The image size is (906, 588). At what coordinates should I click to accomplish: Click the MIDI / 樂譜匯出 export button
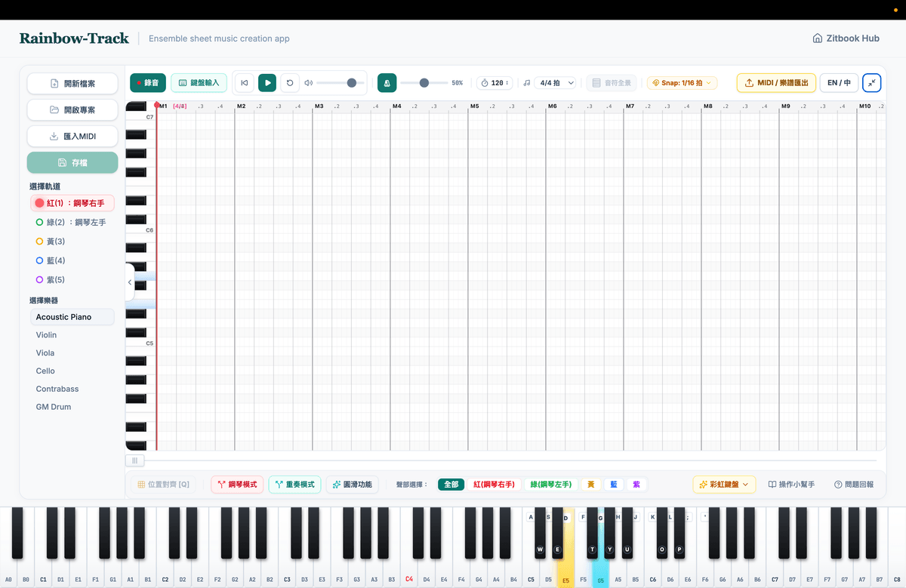tap(776, 83)
